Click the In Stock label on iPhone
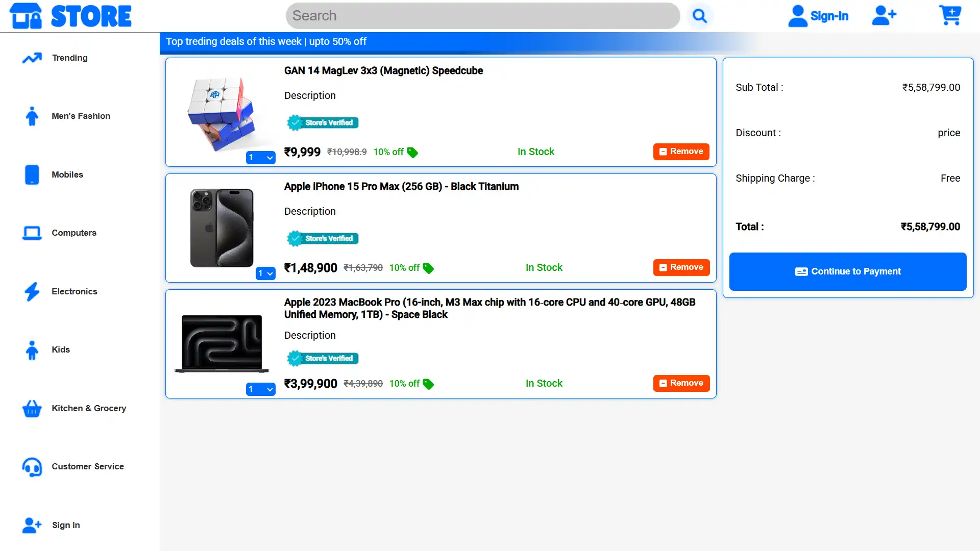 click(x=544, y=268)
